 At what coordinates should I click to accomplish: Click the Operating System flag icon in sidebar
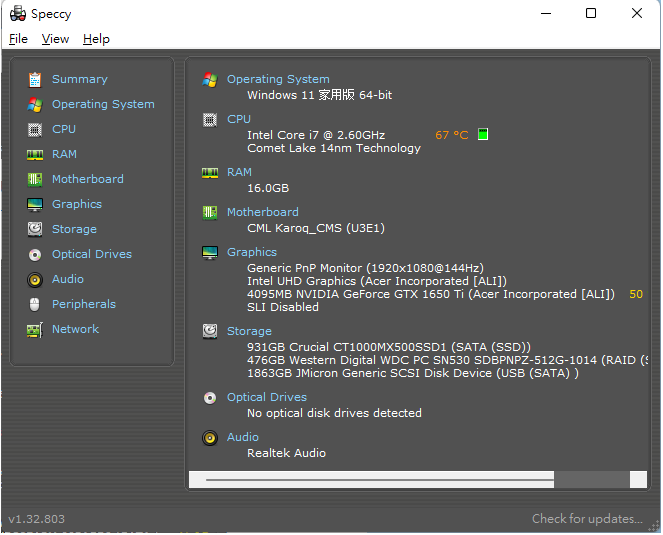pyautogui.click(x=35, y=104)
